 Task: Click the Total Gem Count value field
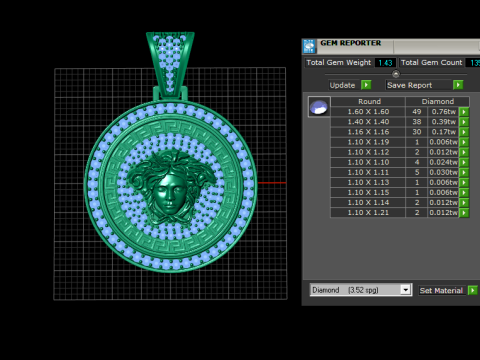click(x=473, y=63)
